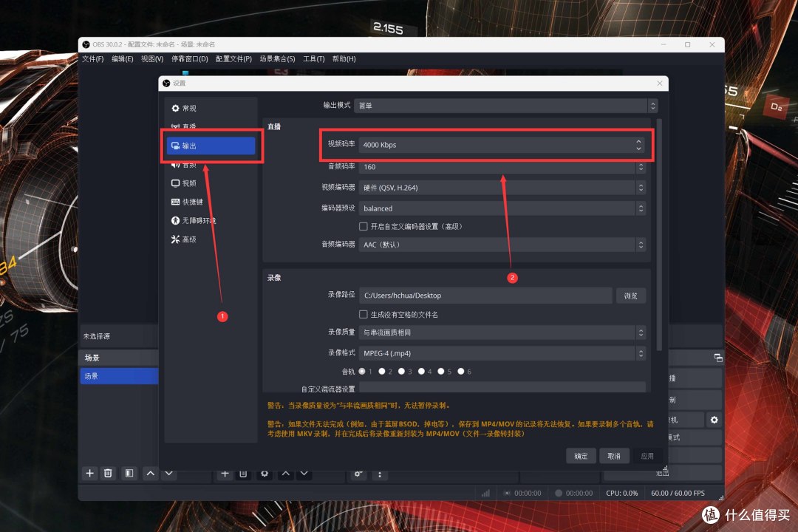Open 音频编码器 dropdown showing AAC
798x532 pixels.
coord(502,245)
